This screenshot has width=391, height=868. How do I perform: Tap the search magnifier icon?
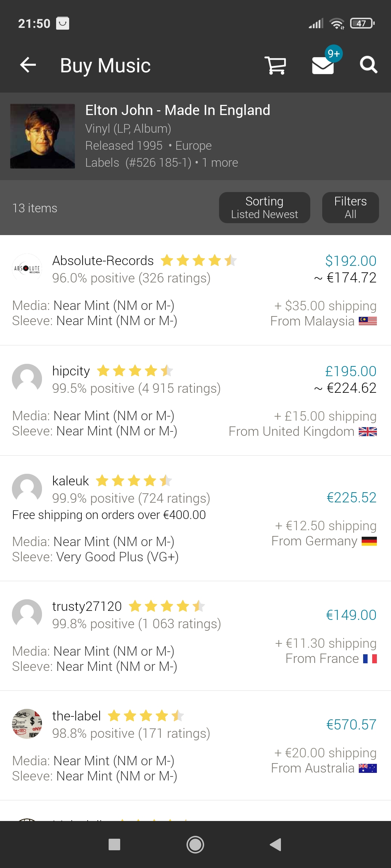pos(368,65)
